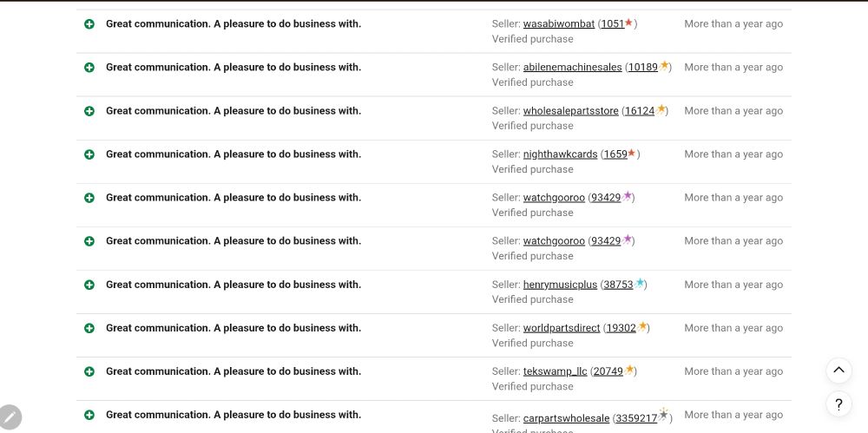Click the teal star beside 38753
Image resolution: width=868 pixels, height=433 pixels.
tap(640, 283)
